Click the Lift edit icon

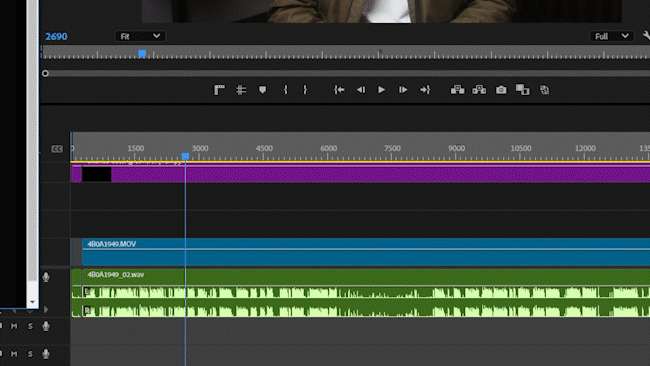(x=457, y=90)
